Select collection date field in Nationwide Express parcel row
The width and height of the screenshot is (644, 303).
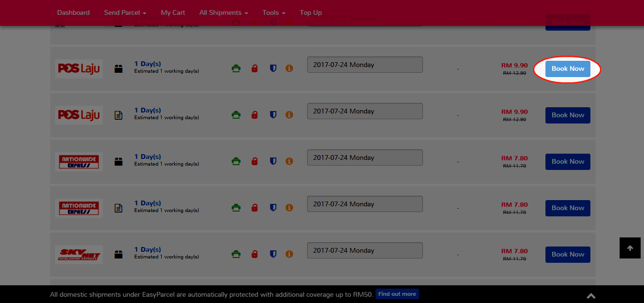tap(365, 157)
